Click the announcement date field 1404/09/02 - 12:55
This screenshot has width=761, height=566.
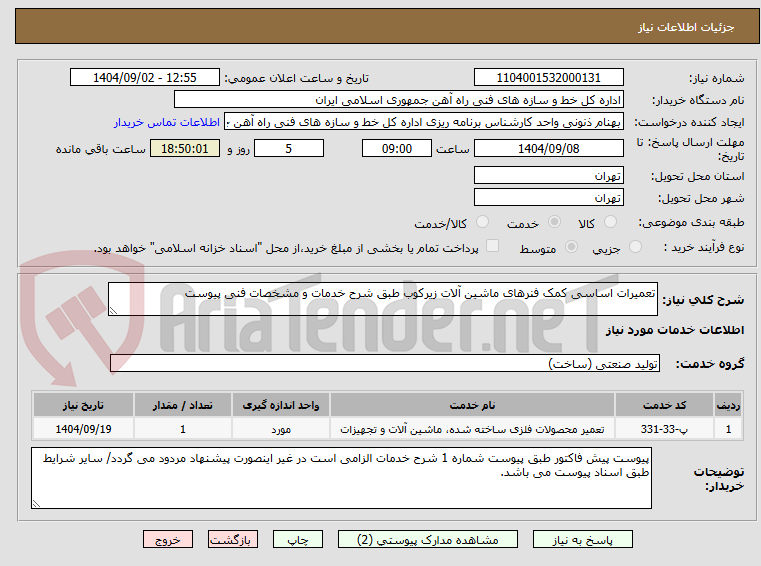[x=145, y=77]
